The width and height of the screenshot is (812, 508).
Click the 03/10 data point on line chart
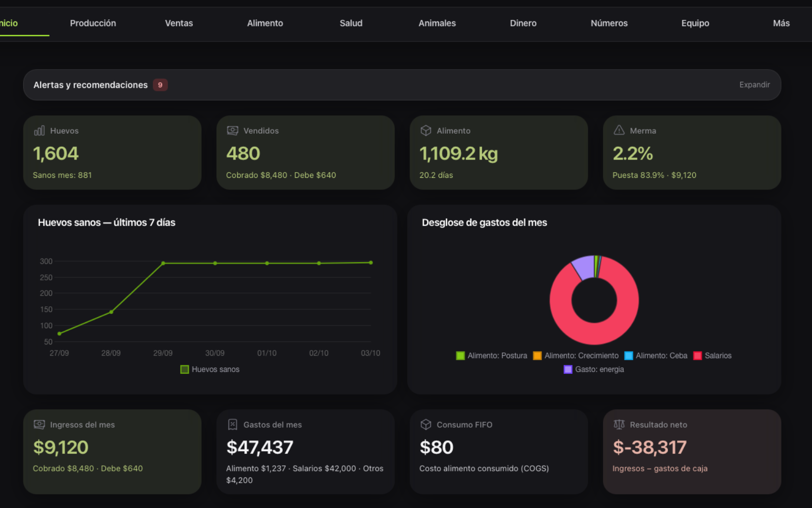click(x=371, y=263)
